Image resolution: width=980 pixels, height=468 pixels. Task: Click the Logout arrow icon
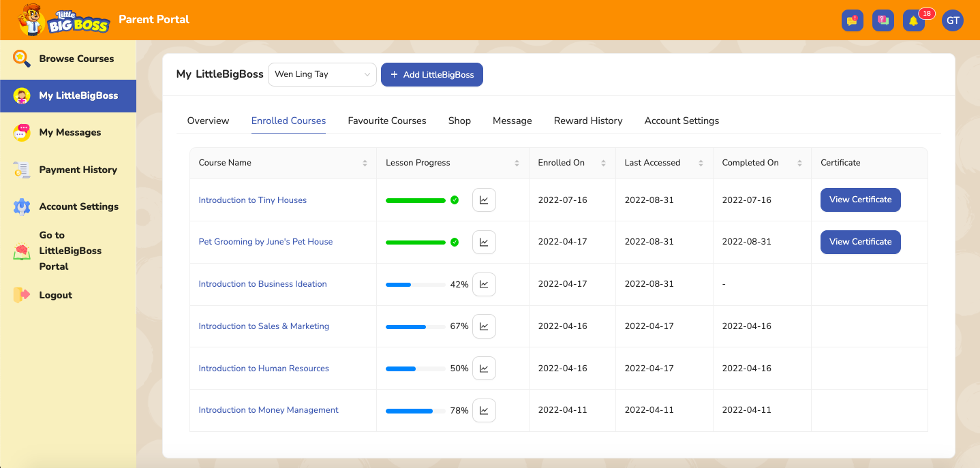point(22,295)
